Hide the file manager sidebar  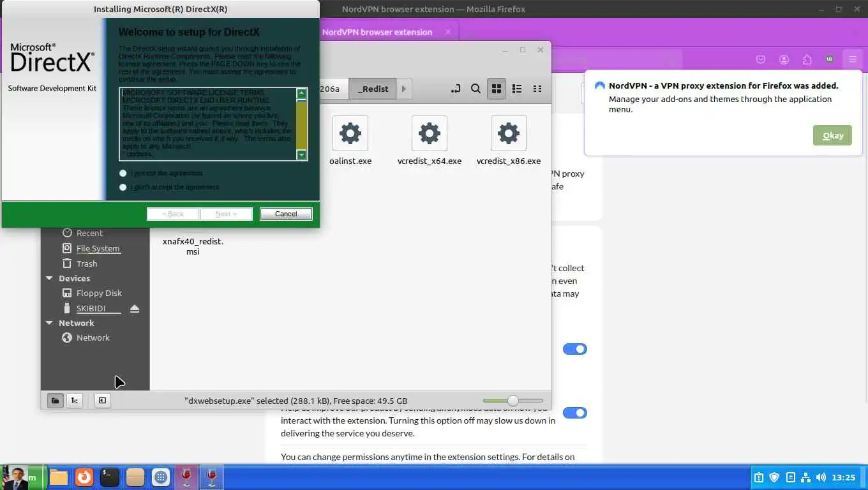[102, 401]
